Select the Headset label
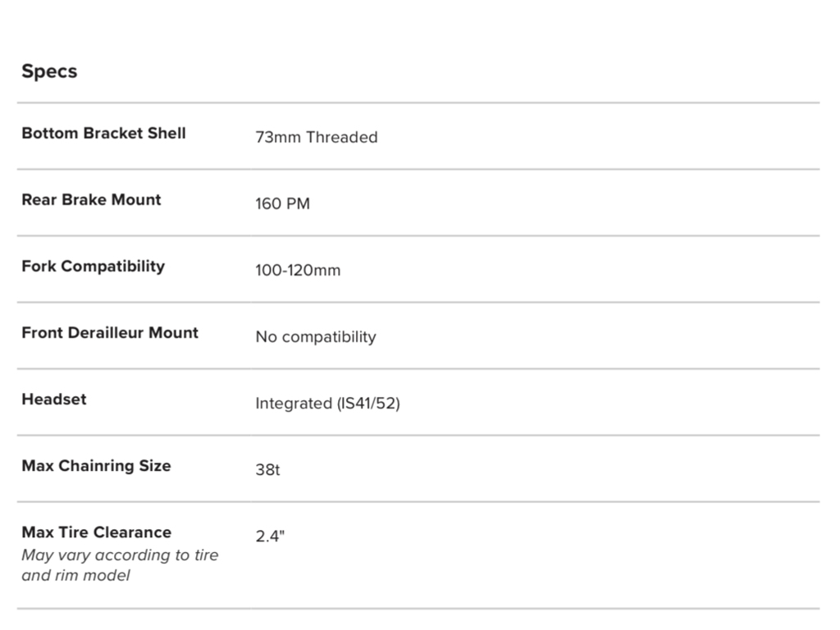840x630 pixels. coord(53,399)
